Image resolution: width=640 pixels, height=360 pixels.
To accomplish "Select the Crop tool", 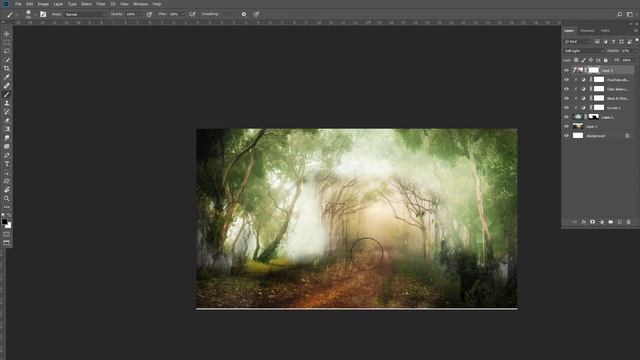I will [7, 69].
